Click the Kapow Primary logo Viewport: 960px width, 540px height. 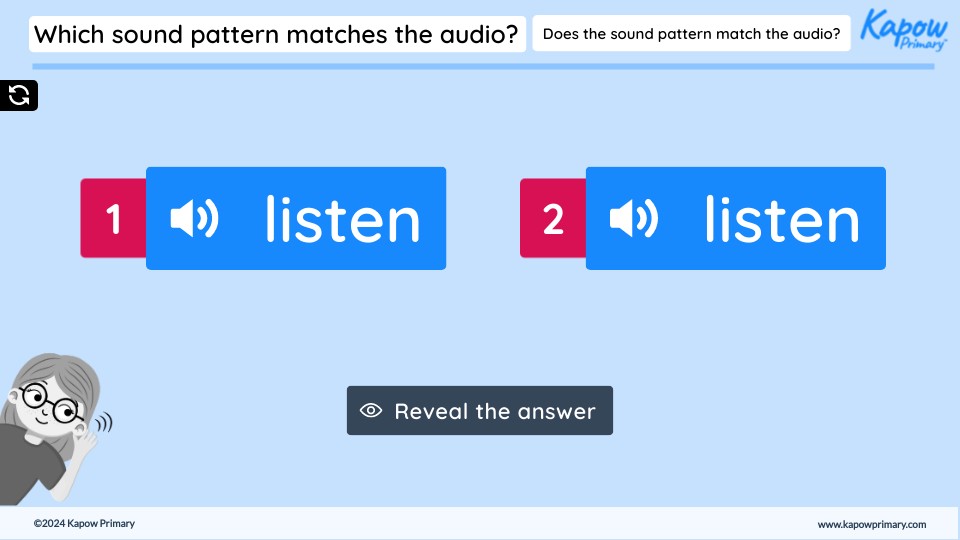(x=903, y=28)
